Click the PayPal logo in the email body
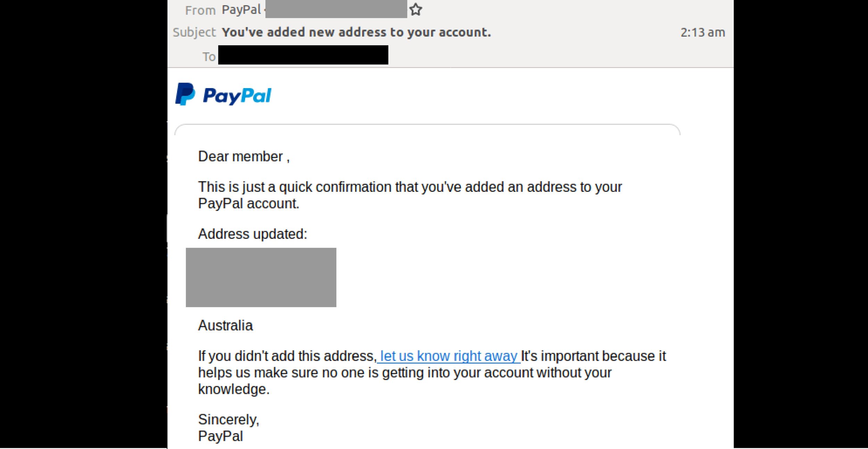The image size is (868, 449). (224, 95)
